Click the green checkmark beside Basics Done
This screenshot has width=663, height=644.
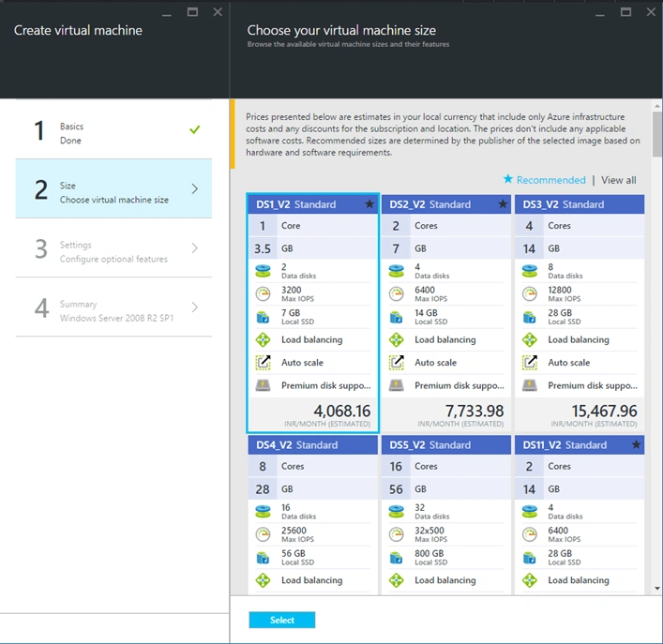click(194, 129)
